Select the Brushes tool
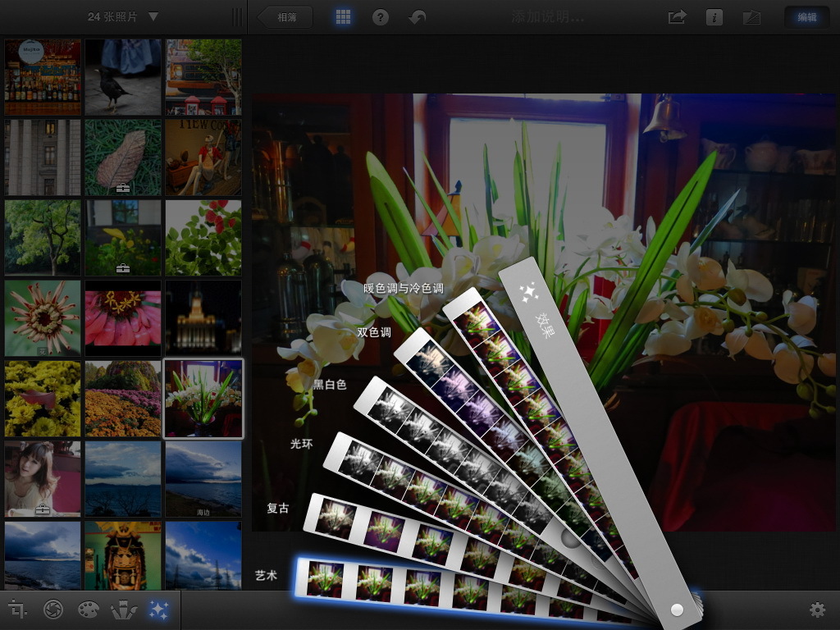Screen dimensions: 840x630 click(x=124, y=609)
